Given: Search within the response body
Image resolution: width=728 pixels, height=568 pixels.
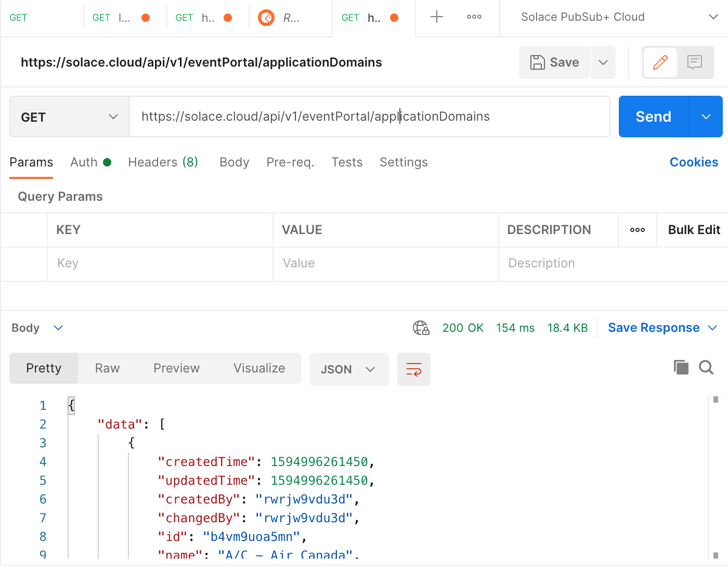Looking at the screenshot, I should click(706, 367).
